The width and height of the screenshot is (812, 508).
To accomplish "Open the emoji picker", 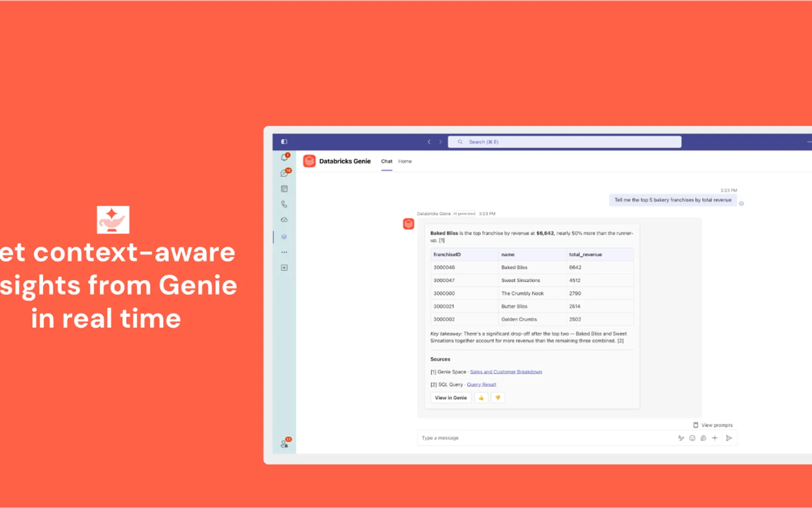I will coord(692,438).
